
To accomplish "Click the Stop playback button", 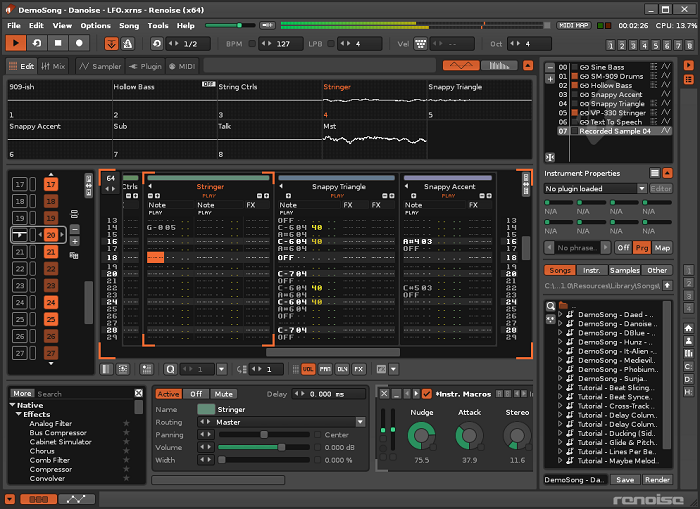I will (58, 44).
